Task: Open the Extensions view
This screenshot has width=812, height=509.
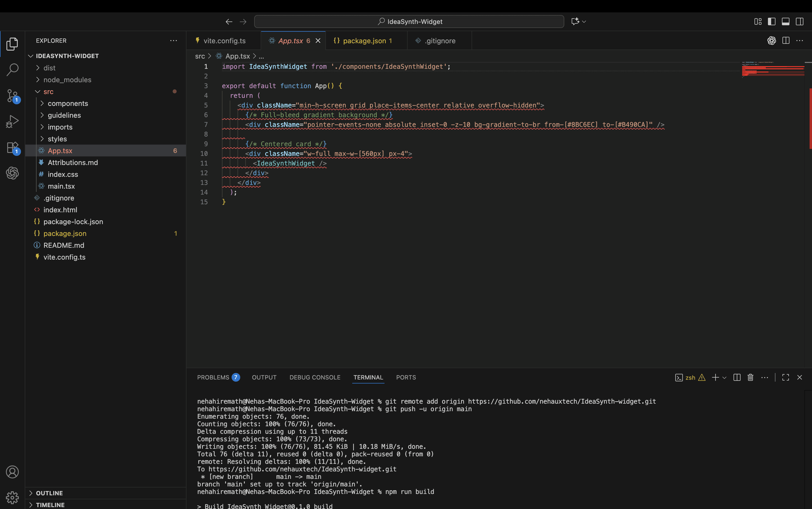Action: [12, 147]
